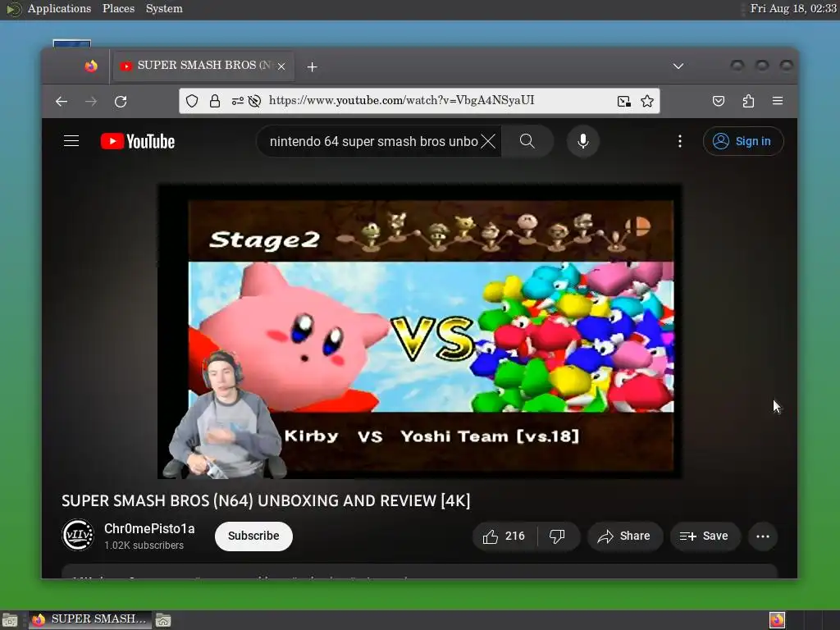840x630 pixels.
Task: Save video to a playlist
Action: [x=705, y=536]
